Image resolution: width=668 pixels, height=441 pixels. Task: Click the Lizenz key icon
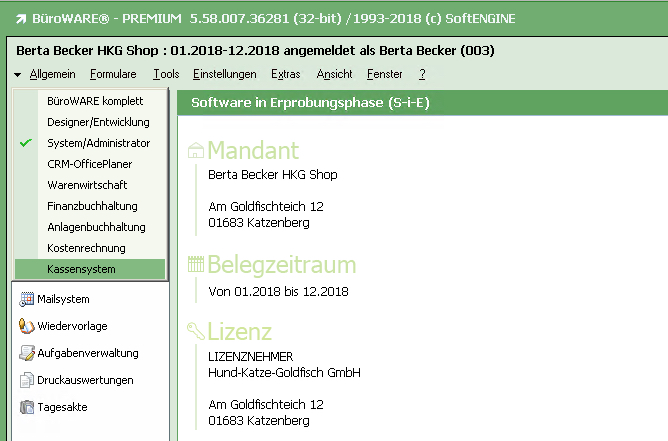(x=196, y=331)
